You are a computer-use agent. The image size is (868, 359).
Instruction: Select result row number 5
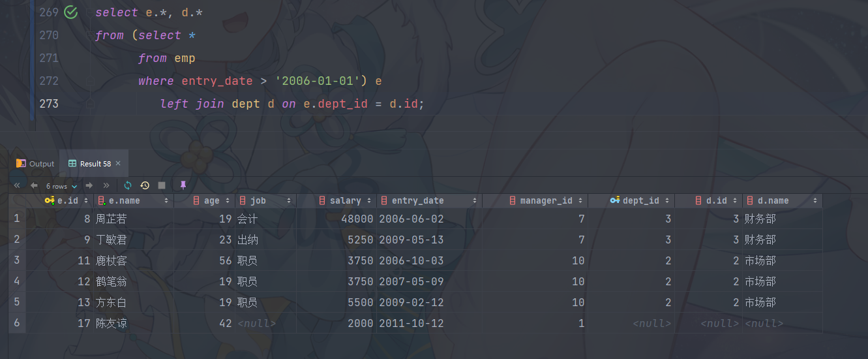tap(17, 302)
